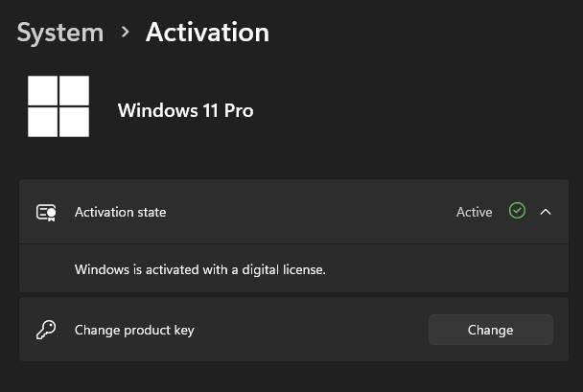Click empty space in the Change product key row
The image size is (583, 392).
307,330
